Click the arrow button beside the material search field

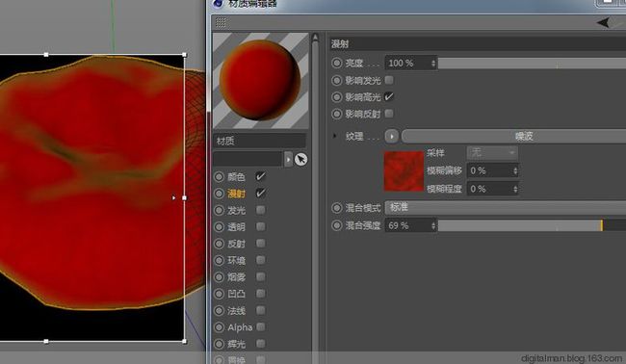(x=288, y=159)
